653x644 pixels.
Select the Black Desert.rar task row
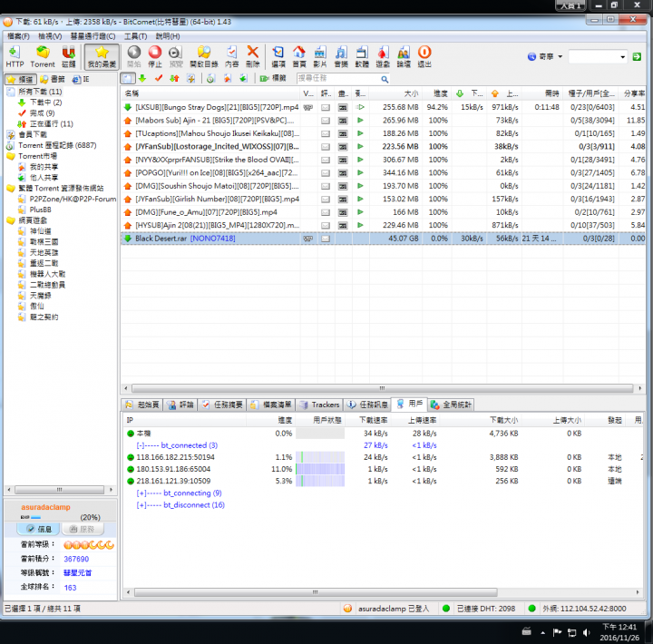pos(383,239)
